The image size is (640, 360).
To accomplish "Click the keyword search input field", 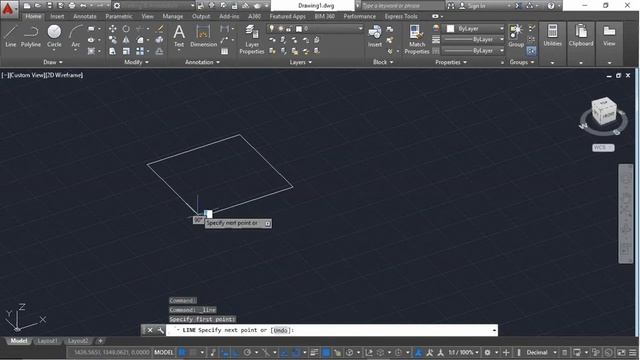I will (x=402, y=6).
